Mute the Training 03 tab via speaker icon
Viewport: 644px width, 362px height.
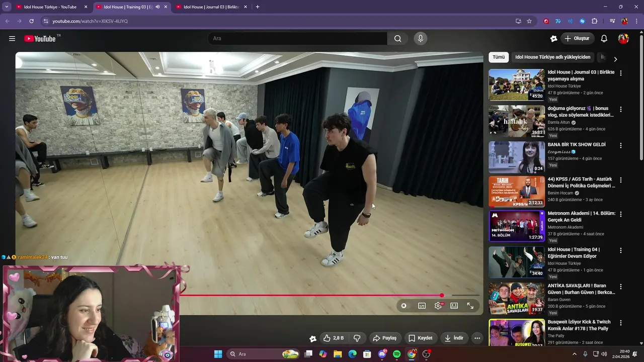[157, 7]
